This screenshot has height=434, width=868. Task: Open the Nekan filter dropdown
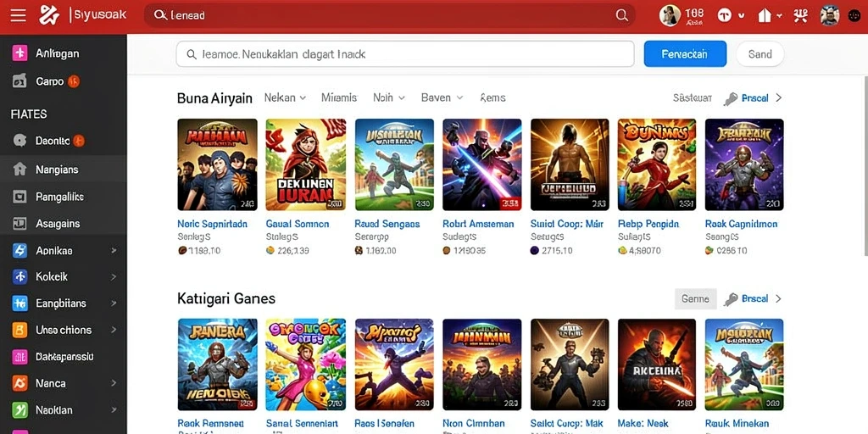[285, 97]
